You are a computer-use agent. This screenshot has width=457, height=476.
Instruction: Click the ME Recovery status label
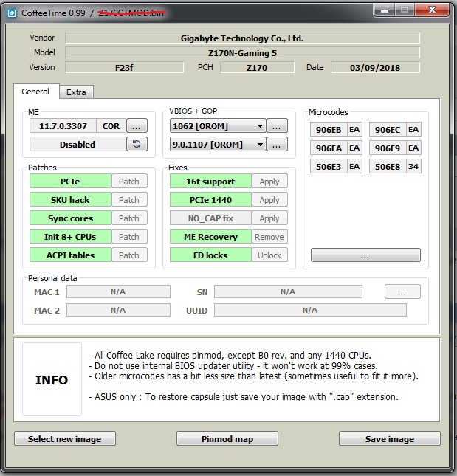point(210,236)
